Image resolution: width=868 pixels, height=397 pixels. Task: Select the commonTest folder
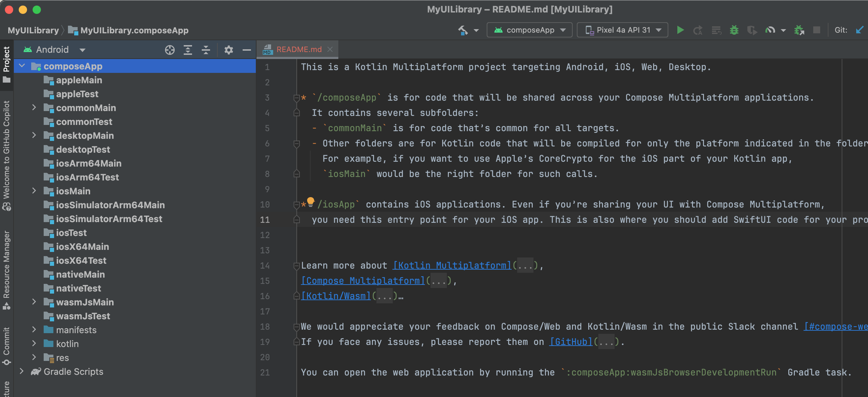(x=134, y=122)
